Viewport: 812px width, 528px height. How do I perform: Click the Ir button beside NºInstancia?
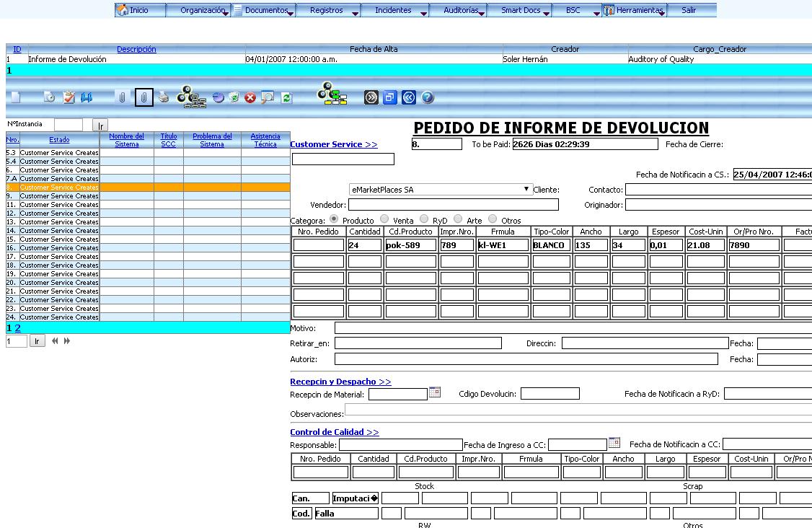[100, 126]
